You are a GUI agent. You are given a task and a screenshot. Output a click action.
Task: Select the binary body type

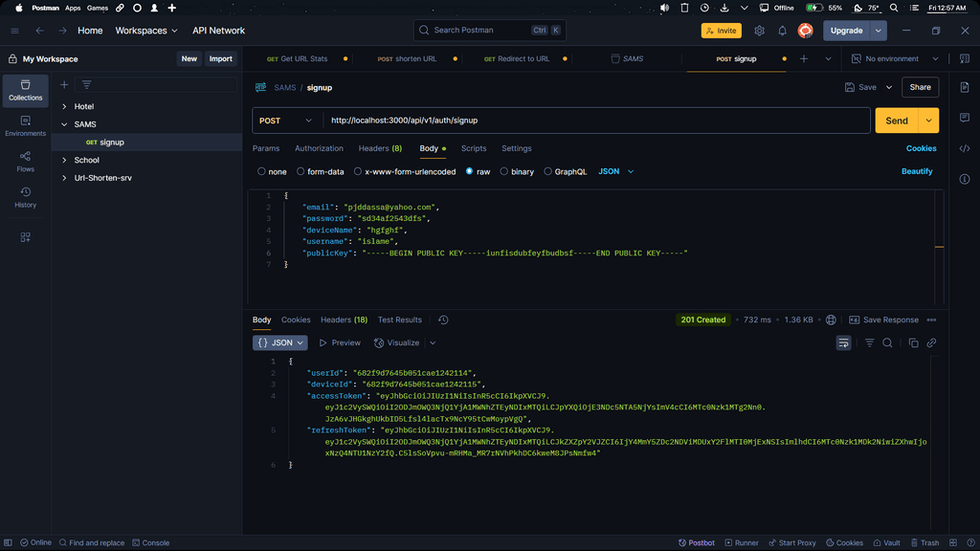click(503, 171)
